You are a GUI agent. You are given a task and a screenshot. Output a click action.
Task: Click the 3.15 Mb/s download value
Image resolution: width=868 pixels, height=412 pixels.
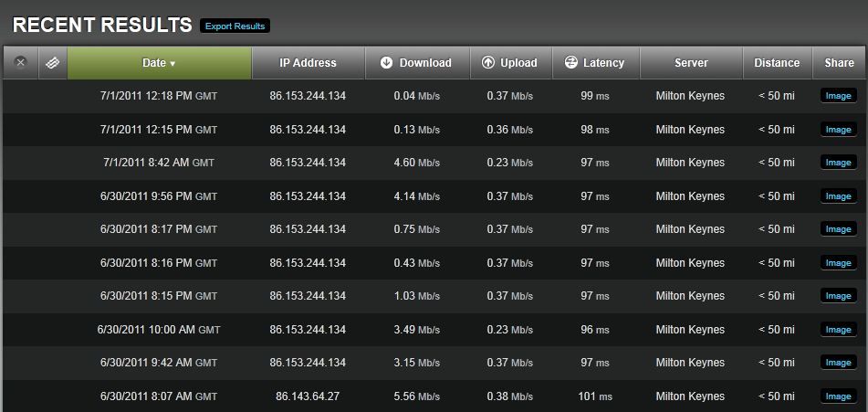point(417,362)
